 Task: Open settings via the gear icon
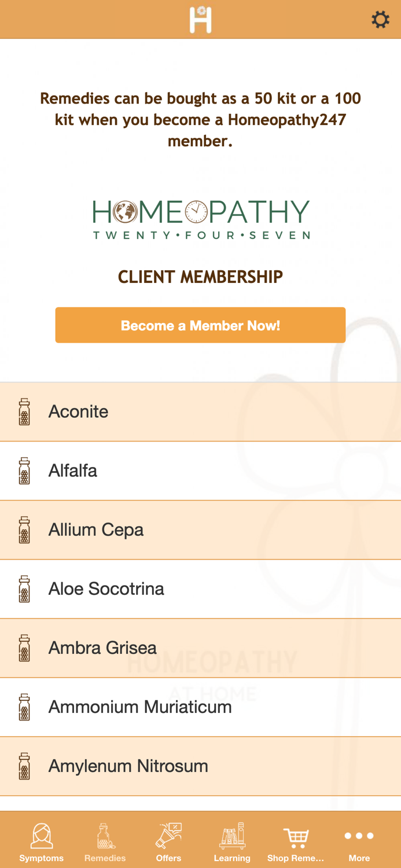[380, 20]
